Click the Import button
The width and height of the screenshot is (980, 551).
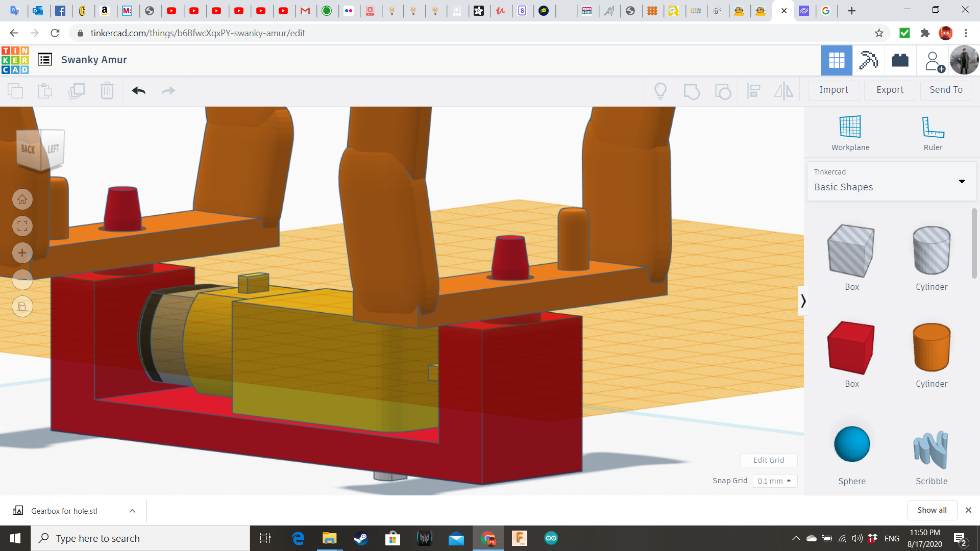click(x=834, y=90)
